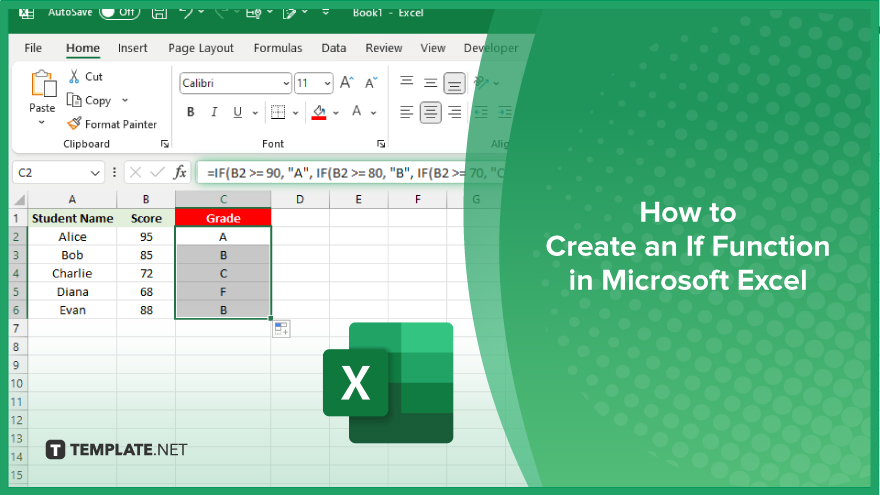
Task: Confirm formula entry checkmark icon
Action: coord(157,172)
